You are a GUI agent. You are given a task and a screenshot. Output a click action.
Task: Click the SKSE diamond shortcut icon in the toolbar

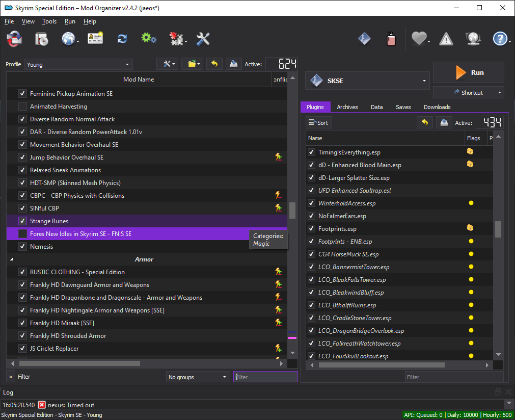pos(364,39)
